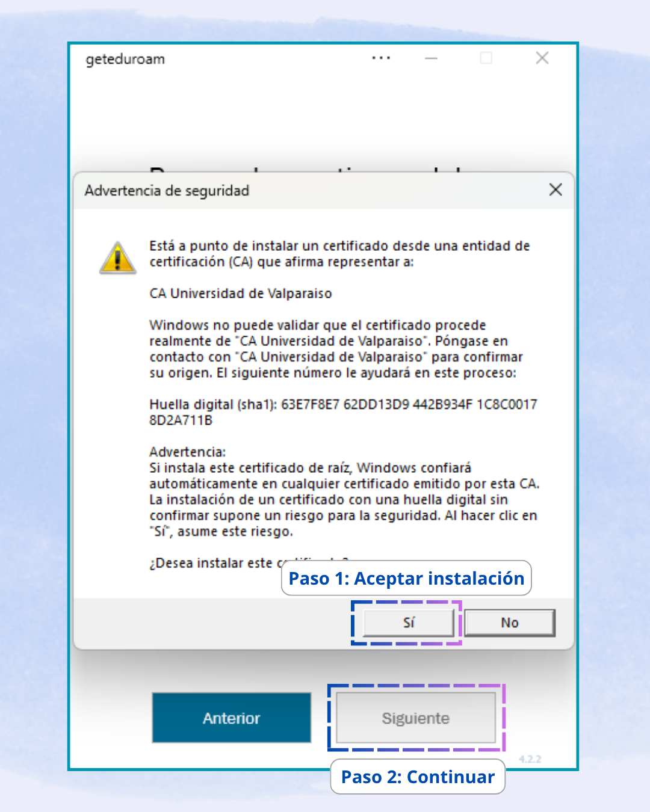
Task: Click the yellow warning triangle icon
Action: click(x=118, y=257)
